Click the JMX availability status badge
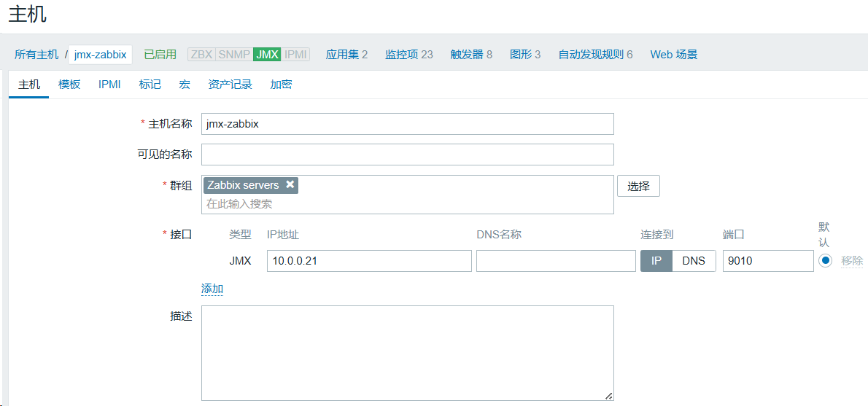This screenshot has width=868, height=406. click(267, 55)
